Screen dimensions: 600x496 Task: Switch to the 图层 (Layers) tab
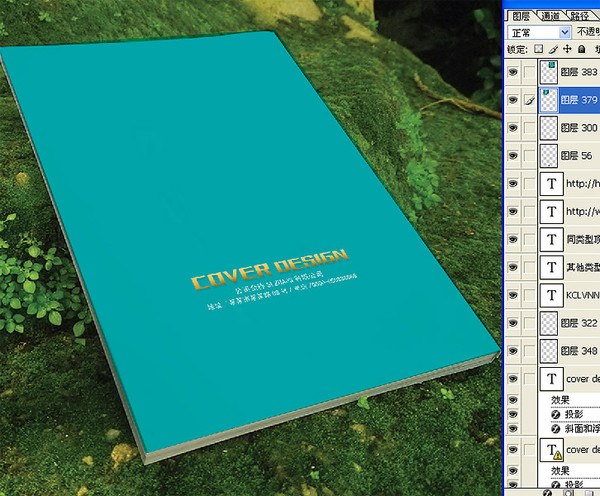[x=521, y=16]
